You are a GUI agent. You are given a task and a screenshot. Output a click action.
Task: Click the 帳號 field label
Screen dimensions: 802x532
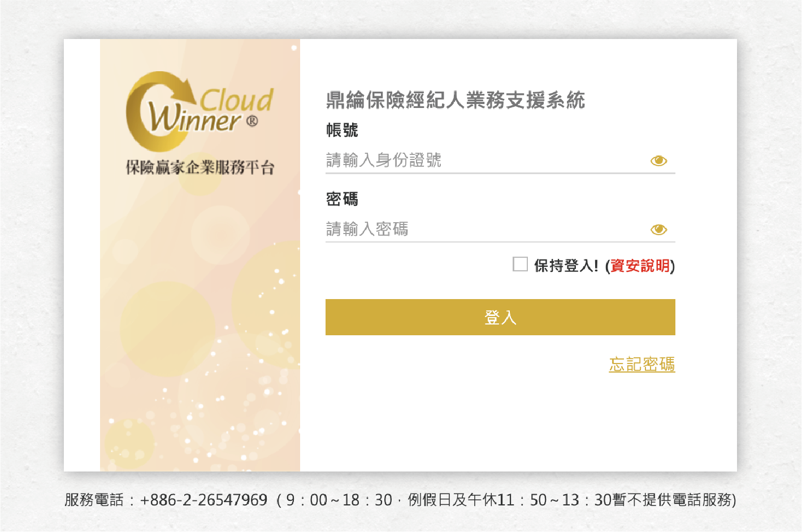342,131
